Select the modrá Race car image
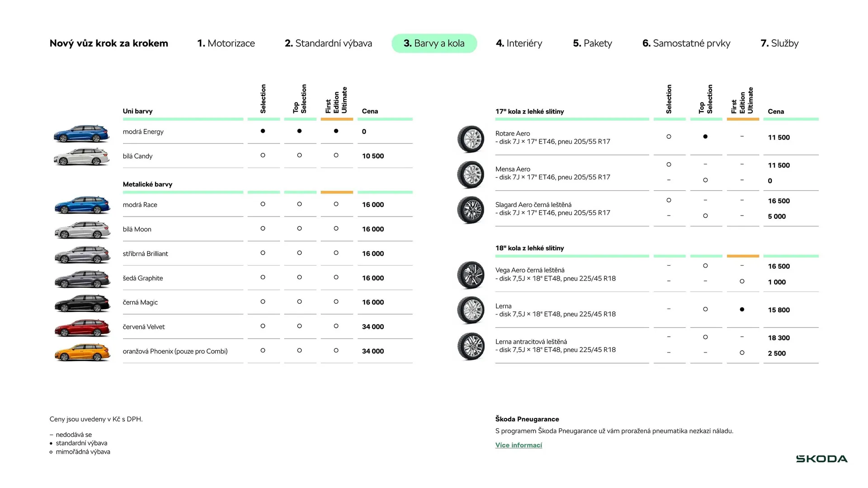868x488 pixels. (82, 205)
